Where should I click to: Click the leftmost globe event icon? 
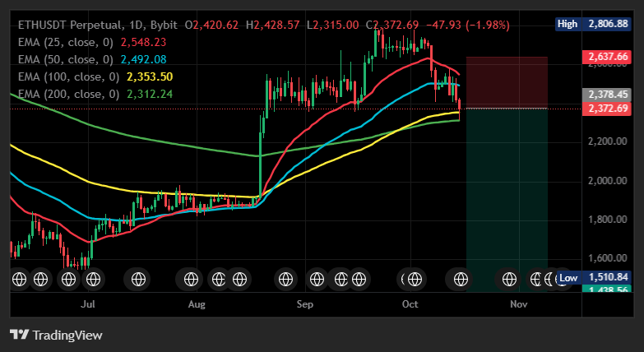[19, 280]
